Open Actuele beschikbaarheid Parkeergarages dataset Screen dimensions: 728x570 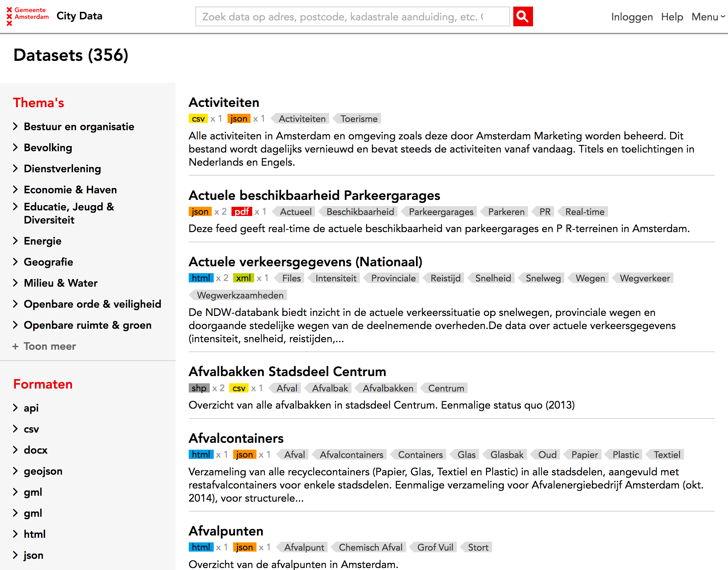[x=314, y=195]
